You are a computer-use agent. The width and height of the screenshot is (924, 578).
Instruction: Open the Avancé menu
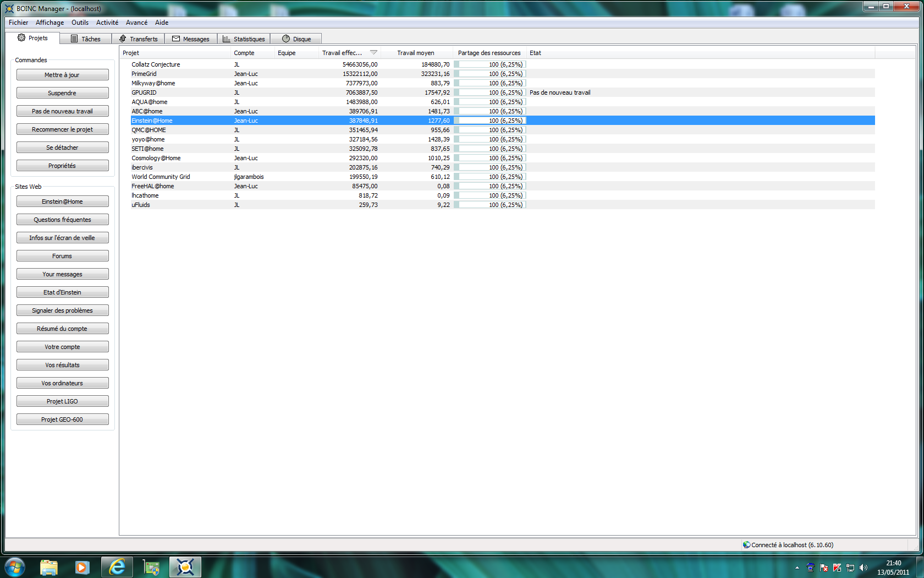pos(136,23)
